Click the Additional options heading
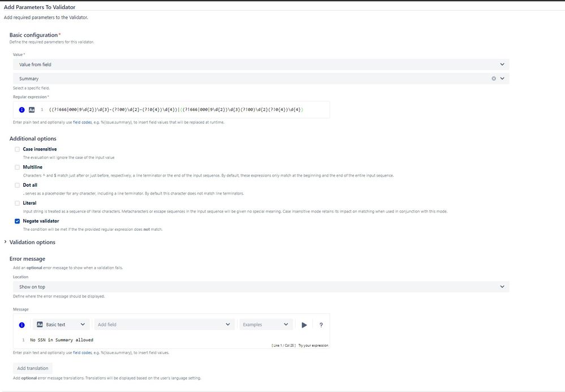Viewport: 565px width, 392px height. [x=33, y=139]
